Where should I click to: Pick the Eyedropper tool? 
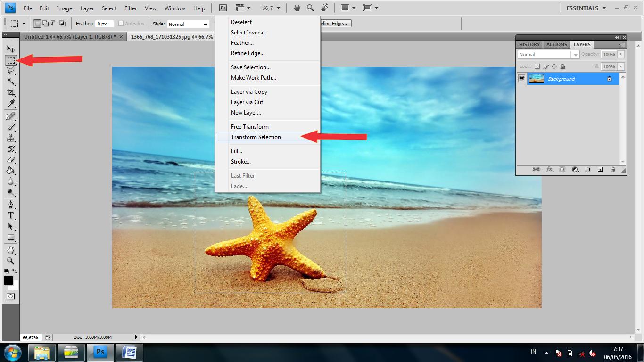pyautogui.click(x=11, y=104)
